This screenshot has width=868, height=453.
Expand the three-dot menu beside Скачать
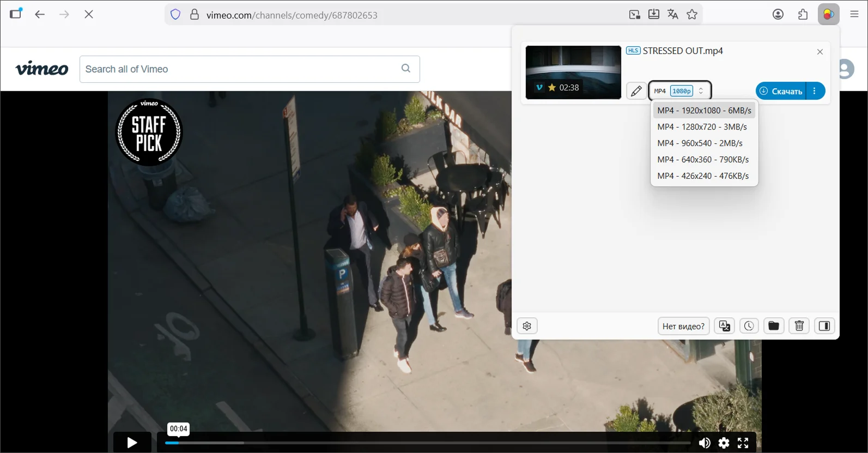(x=815, y=91)
